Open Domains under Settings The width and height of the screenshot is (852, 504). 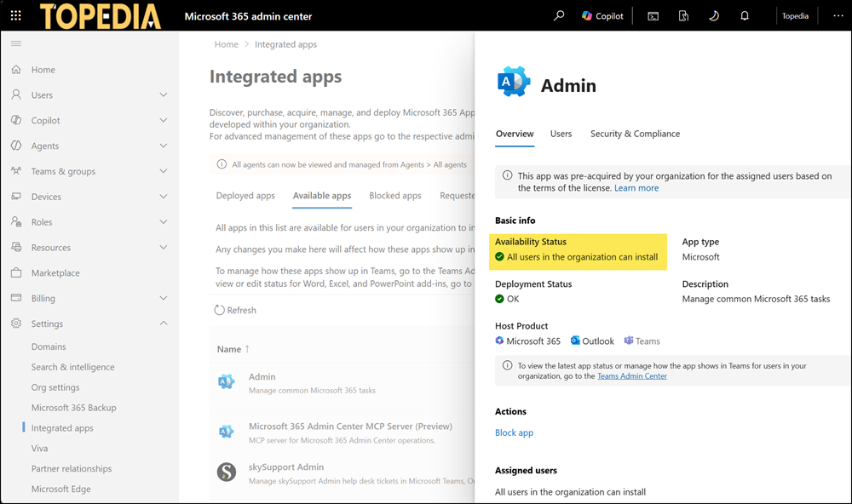point(49,346)
